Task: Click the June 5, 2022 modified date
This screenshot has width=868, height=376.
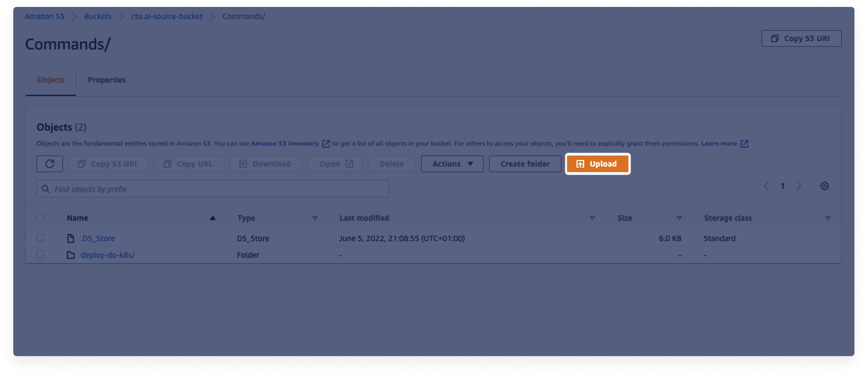Action: click(402, 238)
